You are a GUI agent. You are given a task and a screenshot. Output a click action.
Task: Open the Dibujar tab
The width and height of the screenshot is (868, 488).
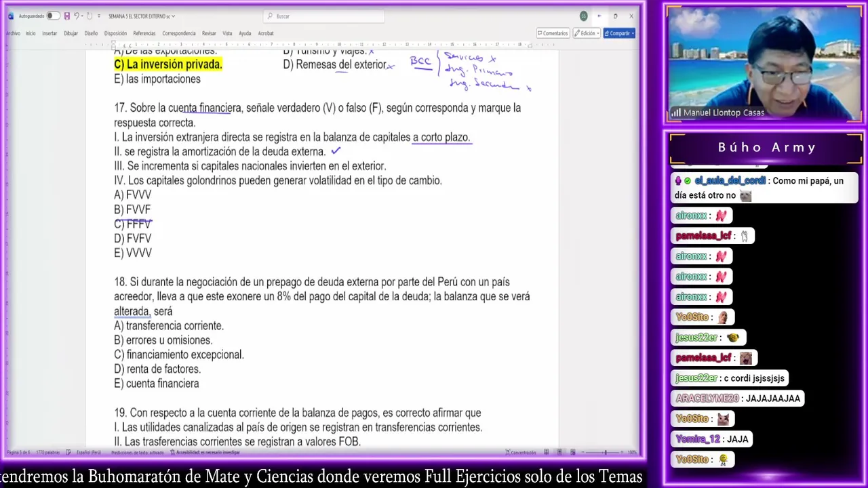click(x=71, y=33)
